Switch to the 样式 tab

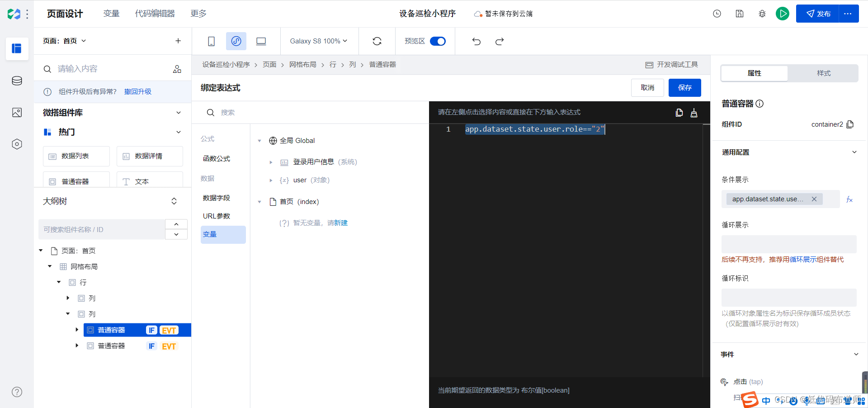click(823, 73)
